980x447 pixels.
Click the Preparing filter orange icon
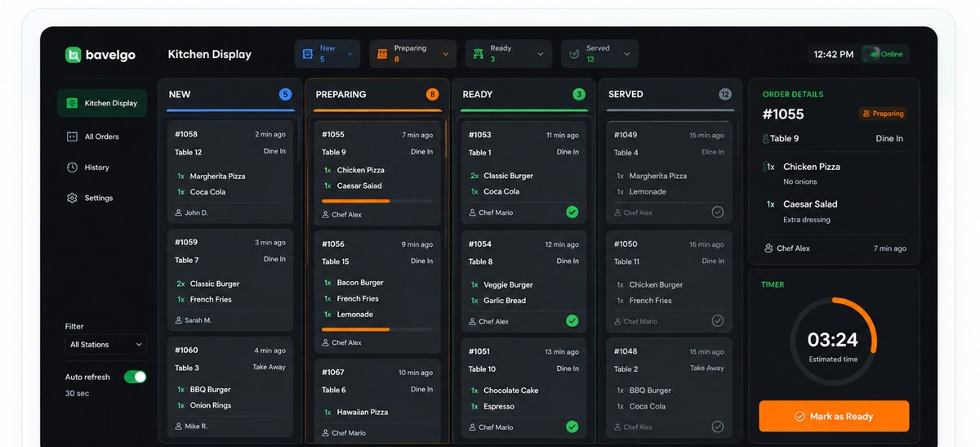[382, 54]
